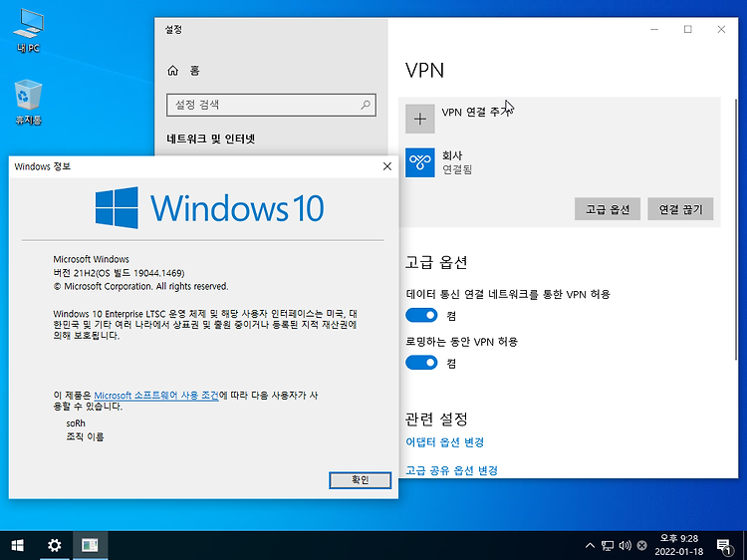The width and height of the screenshot is (747, 560).
Task: Toggle VPN while roaming switch
Action: [421, 363]
